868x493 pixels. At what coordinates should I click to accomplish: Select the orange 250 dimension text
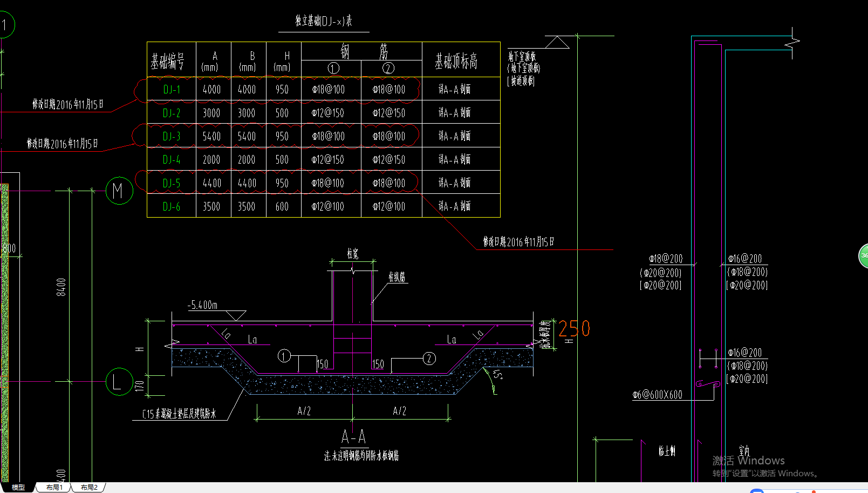(x=575, y=328)
